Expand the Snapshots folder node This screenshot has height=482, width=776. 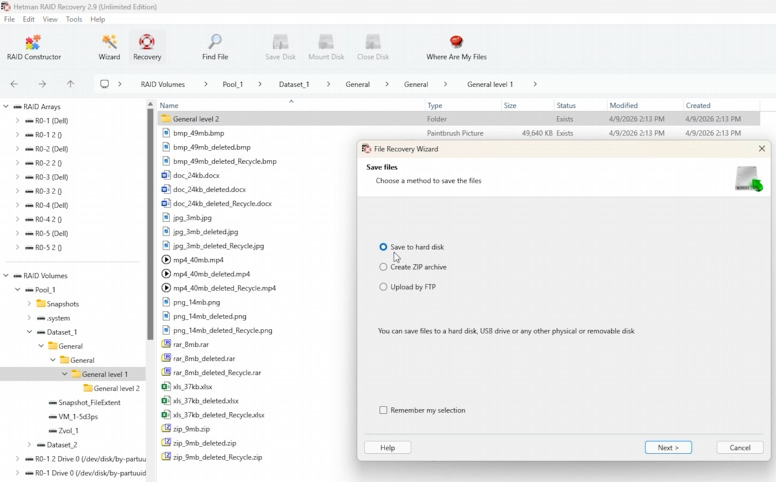pos(29,303)
